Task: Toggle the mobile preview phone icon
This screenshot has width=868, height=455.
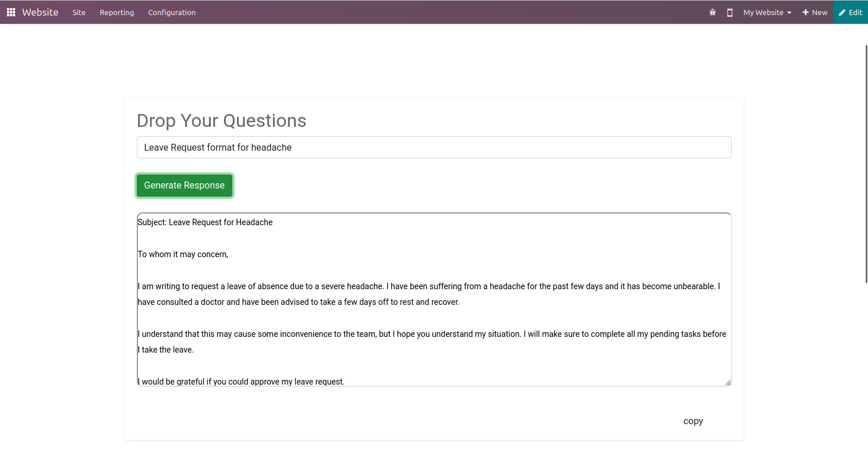Action: click(729, 12)
